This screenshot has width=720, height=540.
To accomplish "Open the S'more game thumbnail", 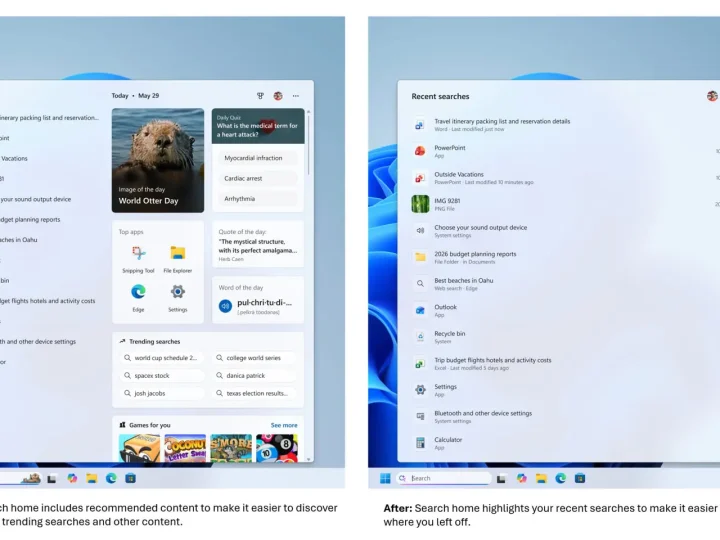I will (x=231, y=448).
